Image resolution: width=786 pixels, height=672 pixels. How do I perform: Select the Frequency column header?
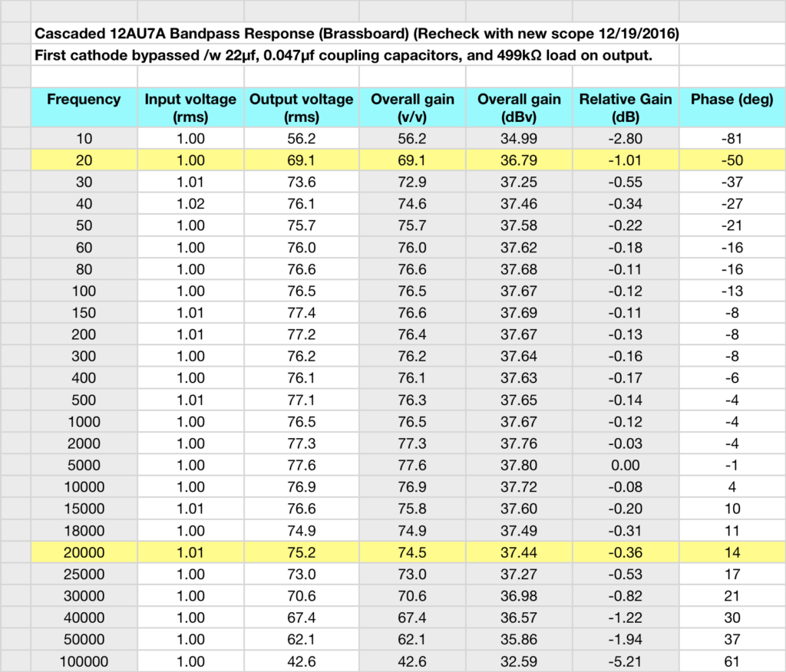[84, 107]
